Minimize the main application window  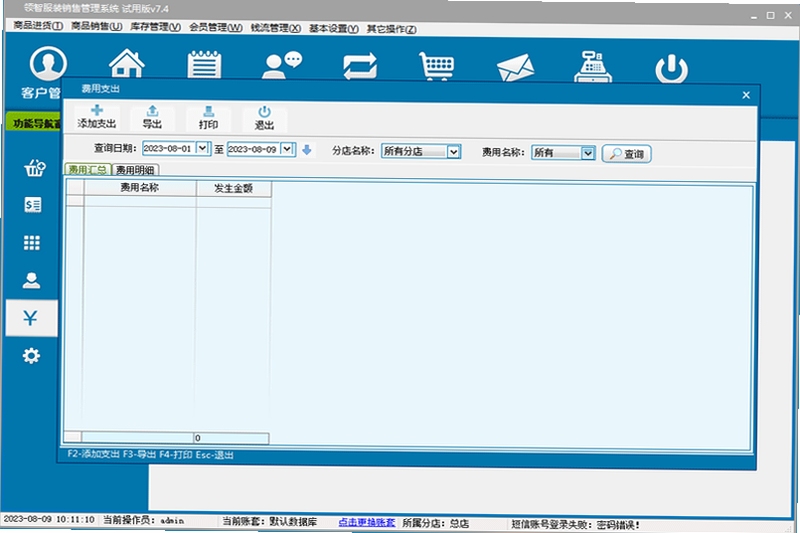(754, 16)
